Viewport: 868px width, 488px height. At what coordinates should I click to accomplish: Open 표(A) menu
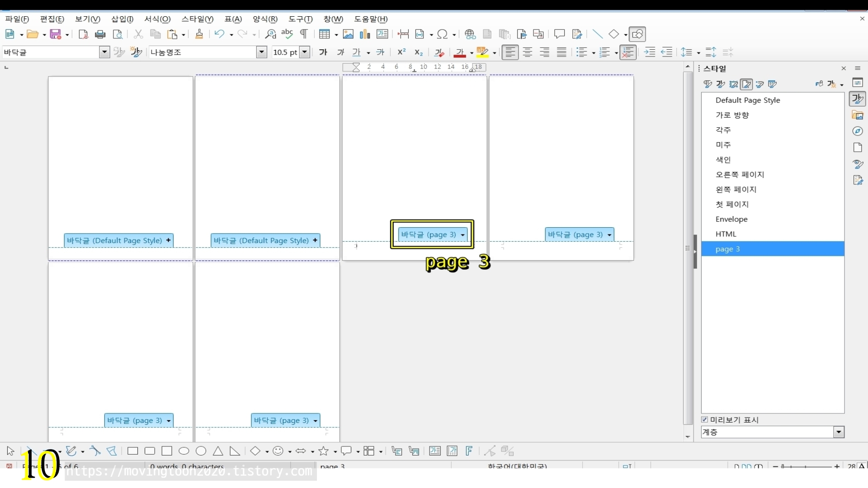[x=233, y=19]
